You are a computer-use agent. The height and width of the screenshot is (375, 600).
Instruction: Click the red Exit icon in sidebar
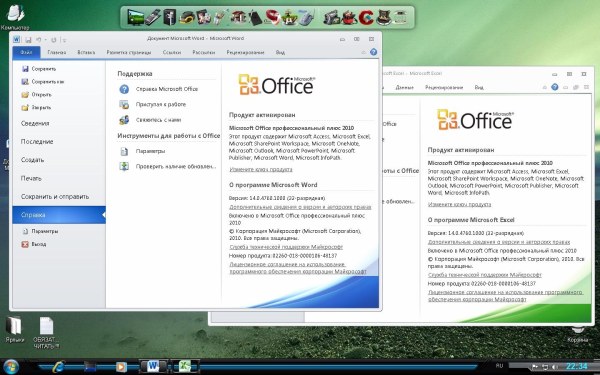[x=25, y=244]
